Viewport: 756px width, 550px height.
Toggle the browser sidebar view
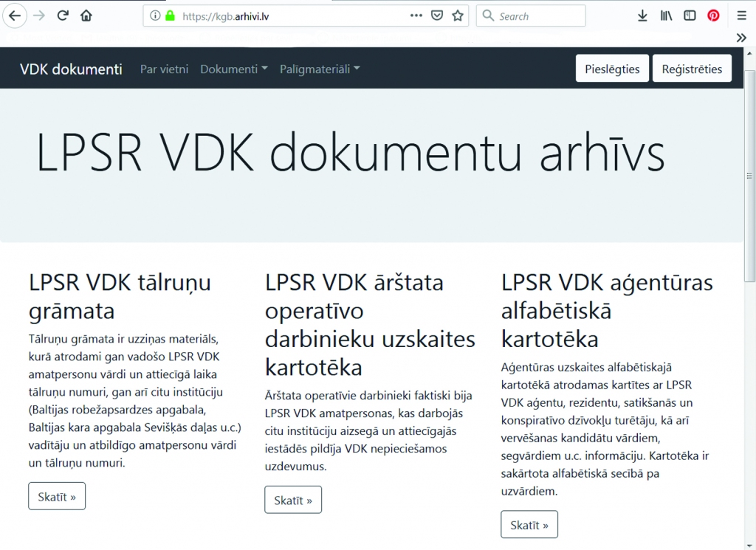click(690, 16)
